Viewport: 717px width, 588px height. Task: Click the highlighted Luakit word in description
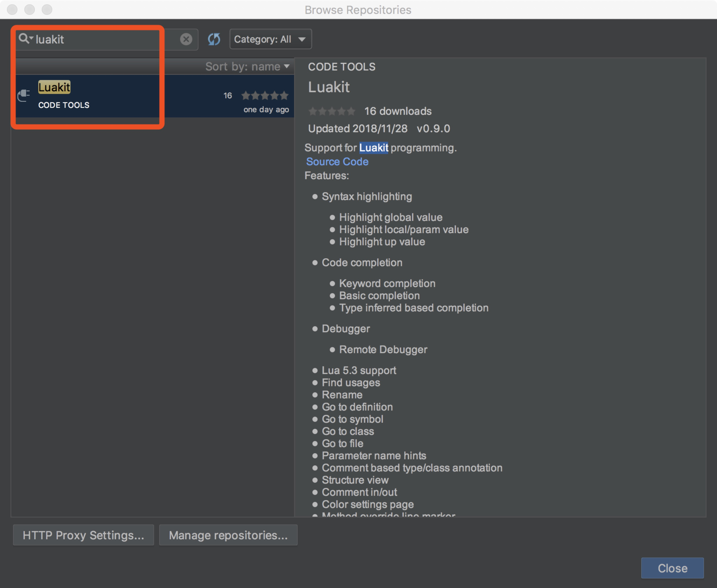click(373, 148)
